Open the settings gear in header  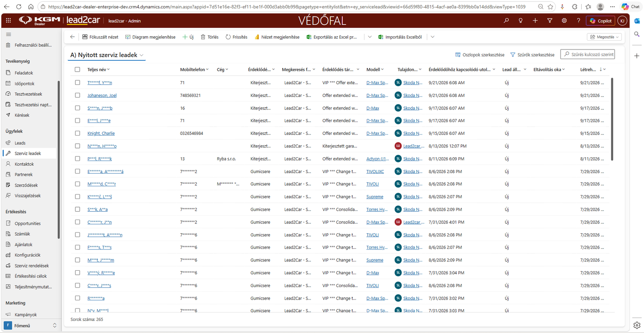(564, 21)
